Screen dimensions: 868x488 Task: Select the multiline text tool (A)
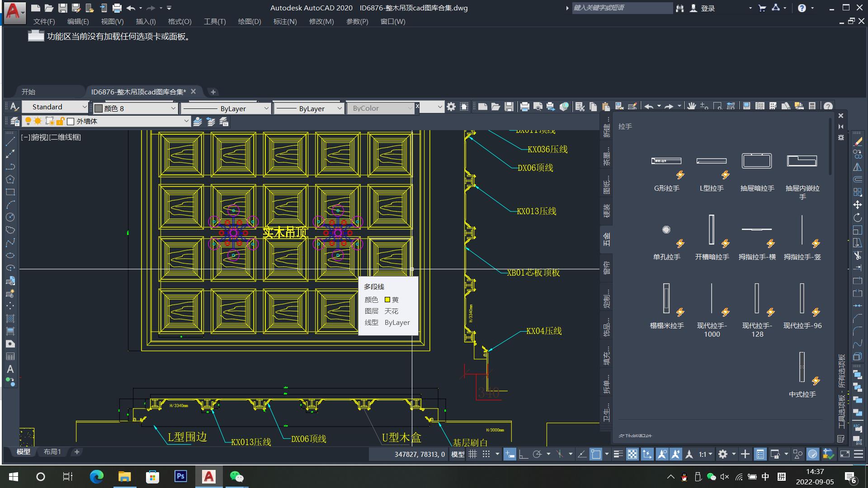10,369
